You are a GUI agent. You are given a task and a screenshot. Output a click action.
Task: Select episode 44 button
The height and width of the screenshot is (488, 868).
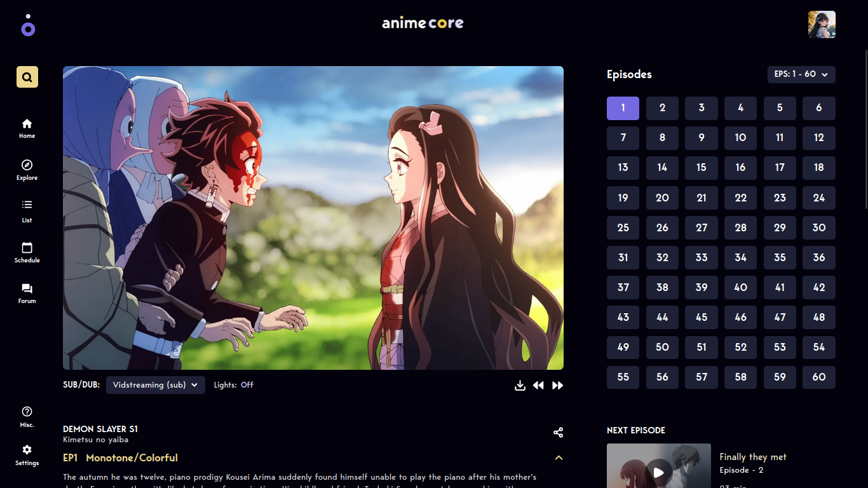(662, 317)
